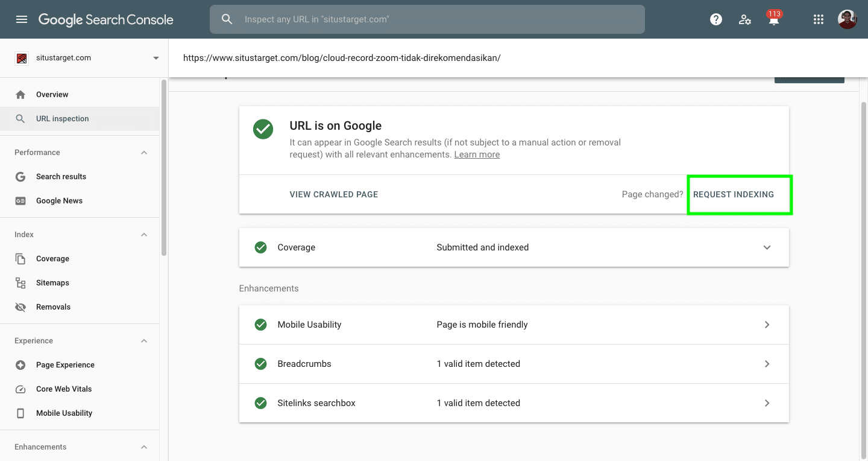The height and width of the screenshot is (461, 868).
Task: Click the inspected URL text
Action: (x=342, y=58)
